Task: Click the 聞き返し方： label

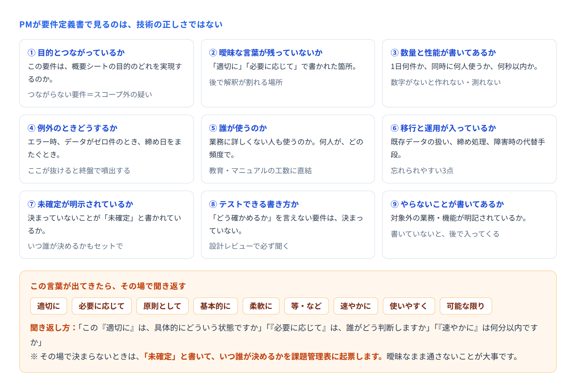Action: click(x=53, y=328)
